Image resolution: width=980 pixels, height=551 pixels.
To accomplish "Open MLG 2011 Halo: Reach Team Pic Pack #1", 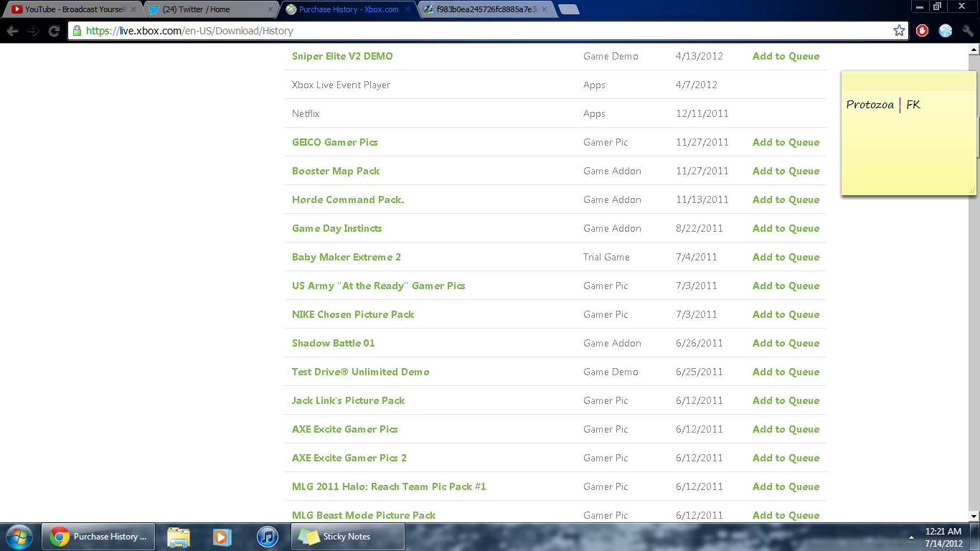I will (389, 486).
